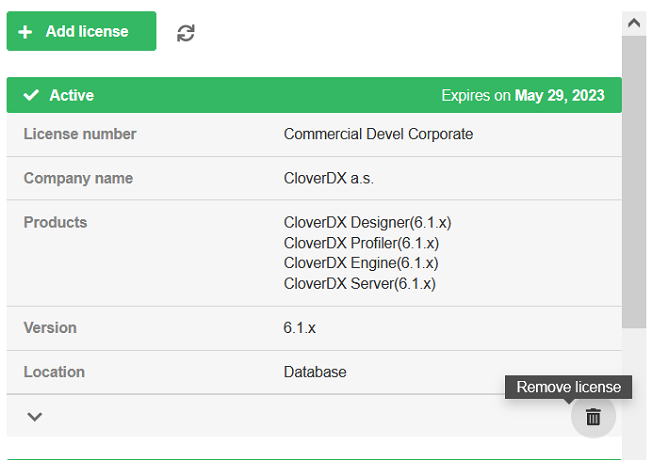Viewport: 652px width, 460px height.
Task: Select CloverDX Engine(6.1.x) entry
Action: pos(361,263)
